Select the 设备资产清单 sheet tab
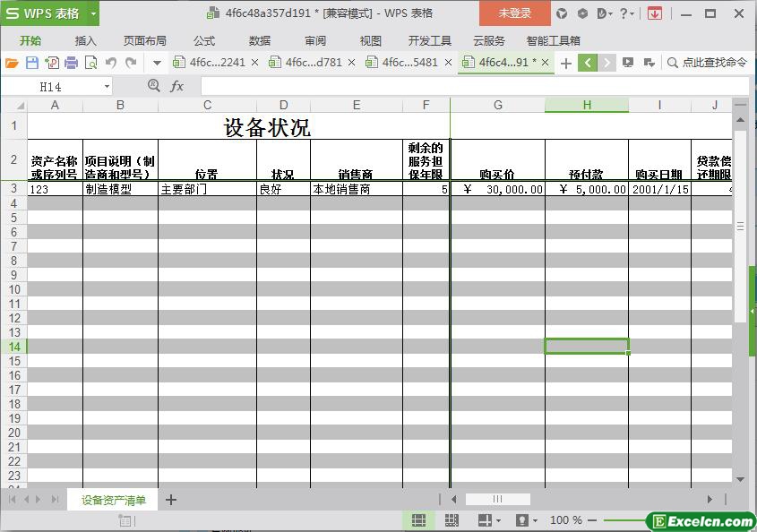This screenshot has width=757, height=532. pyautogui.click(x=113, y=500)
